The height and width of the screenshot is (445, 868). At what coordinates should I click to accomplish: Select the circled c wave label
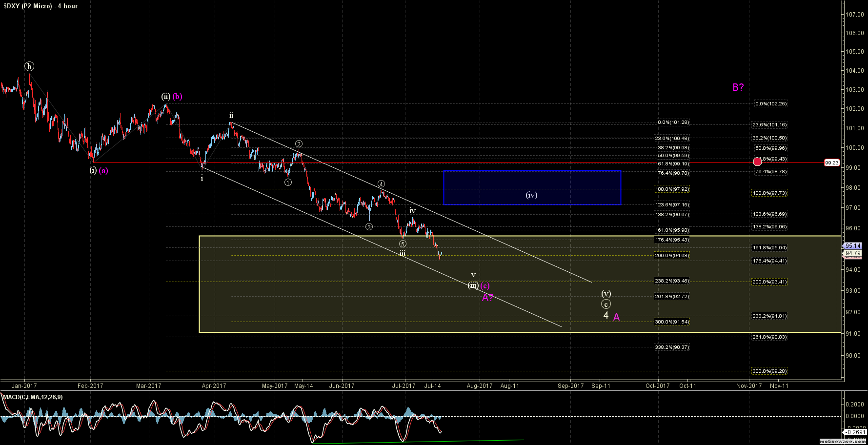(x=606, y=304)
